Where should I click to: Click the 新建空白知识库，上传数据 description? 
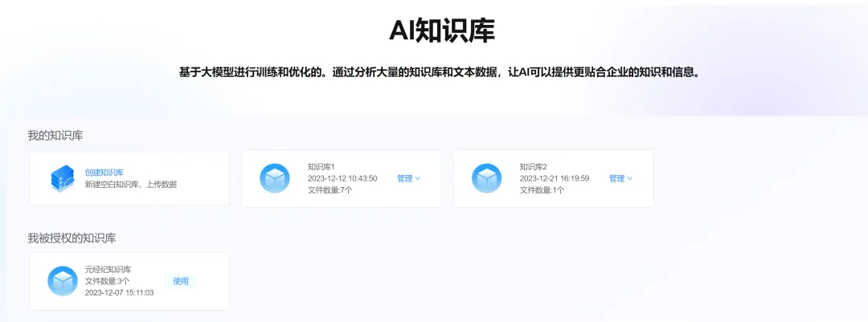pos(131,184)
